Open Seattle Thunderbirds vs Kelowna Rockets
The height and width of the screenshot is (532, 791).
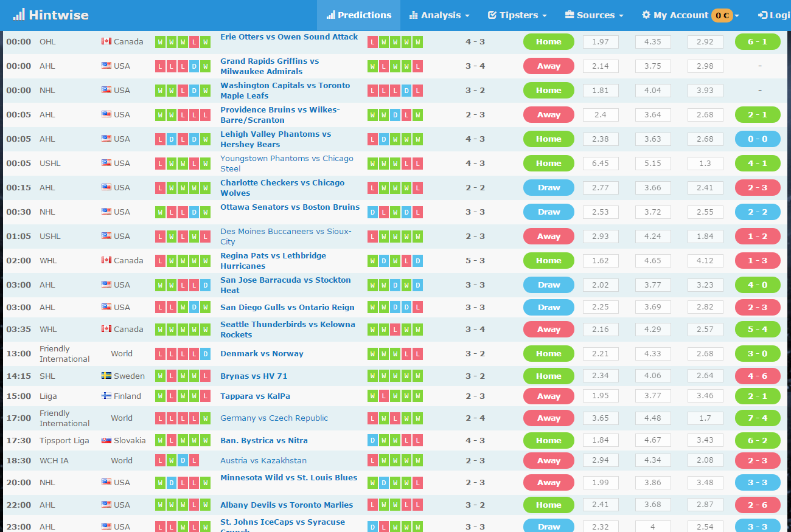click(x=288, y=330)
